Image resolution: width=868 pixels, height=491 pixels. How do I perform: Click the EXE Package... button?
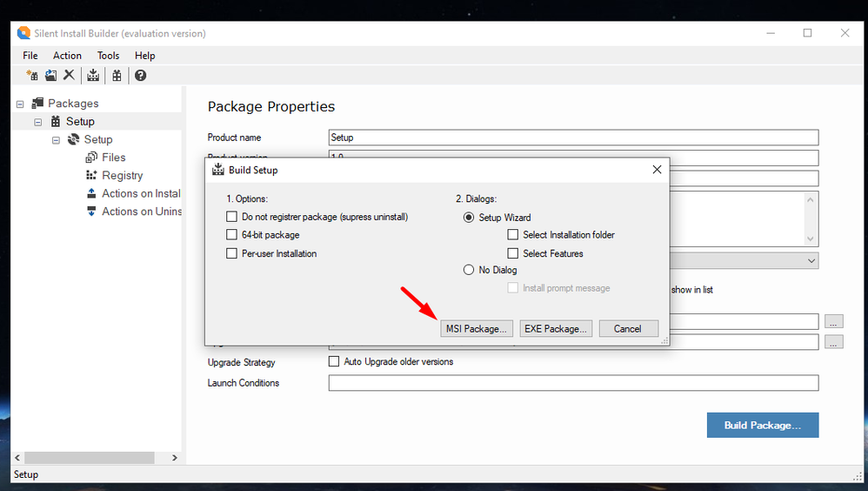tap(556, 328)
